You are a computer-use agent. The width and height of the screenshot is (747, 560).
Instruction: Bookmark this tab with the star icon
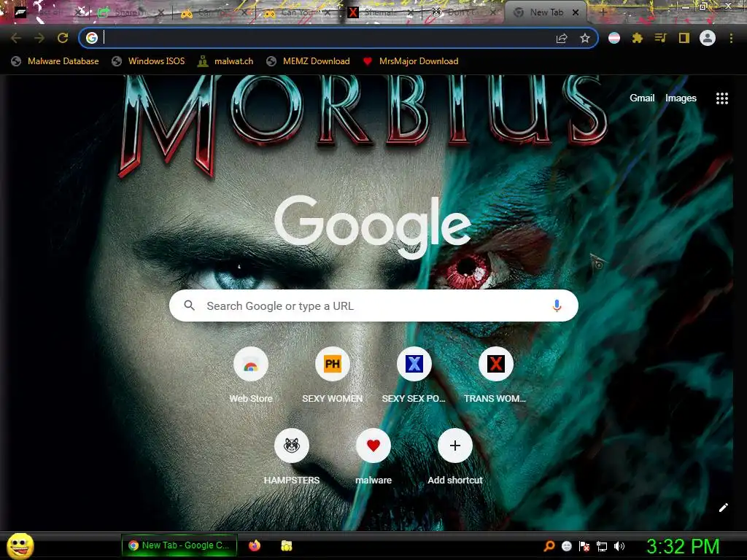click(585, 38)
